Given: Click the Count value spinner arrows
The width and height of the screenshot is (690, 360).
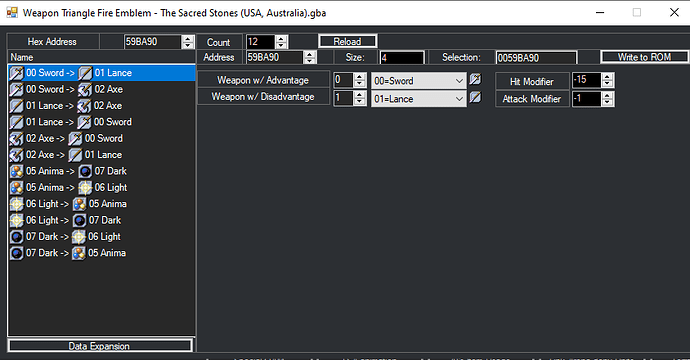Looking at the screenshot, I should [282, 42].
